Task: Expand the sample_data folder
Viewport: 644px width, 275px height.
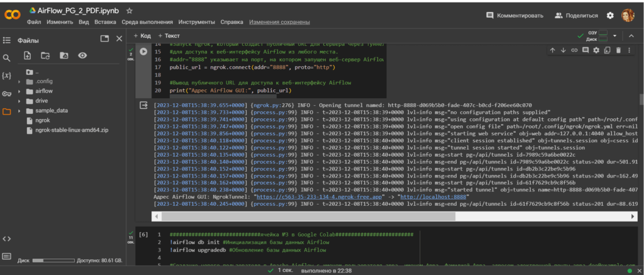Action: coord(19,111)
